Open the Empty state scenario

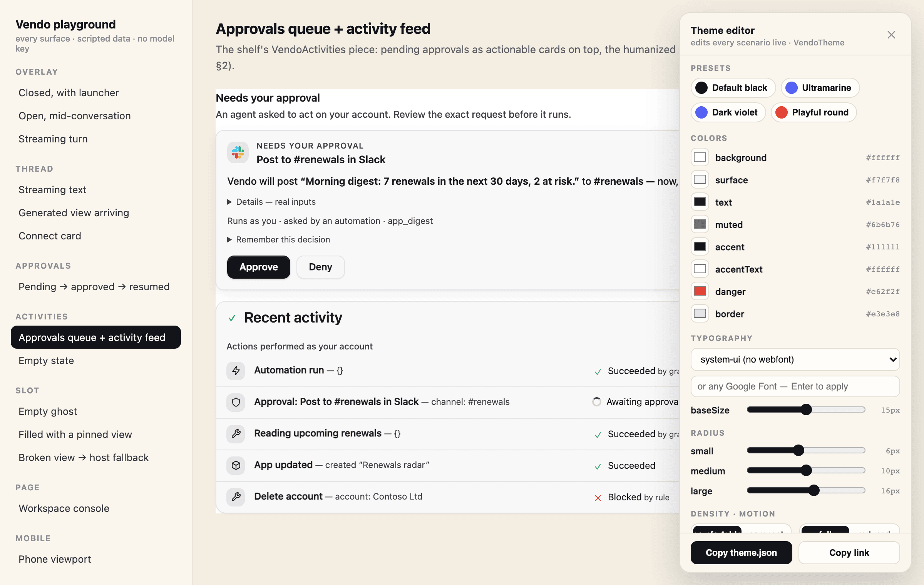[x=96, y=361]
